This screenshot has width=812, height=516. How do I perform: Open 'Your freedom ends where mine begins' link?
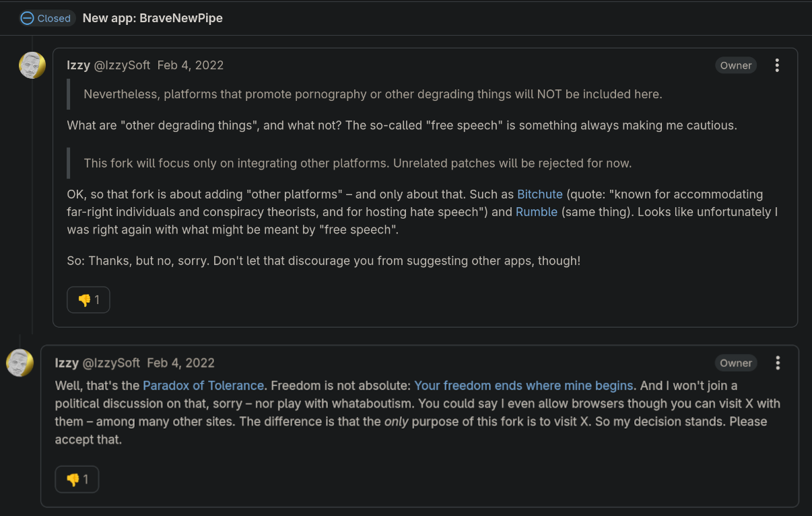524,385
